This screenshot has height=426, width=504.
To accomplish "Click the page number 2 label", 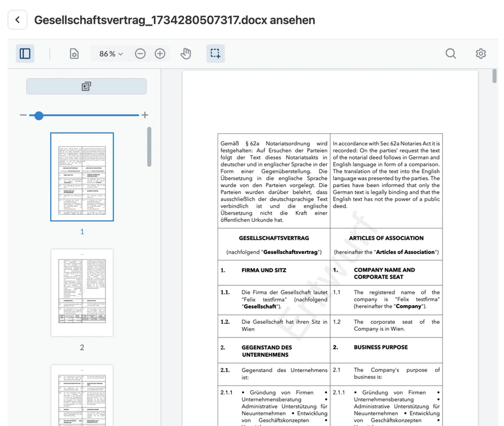I will pyautogui.click(x=82, y=347).
